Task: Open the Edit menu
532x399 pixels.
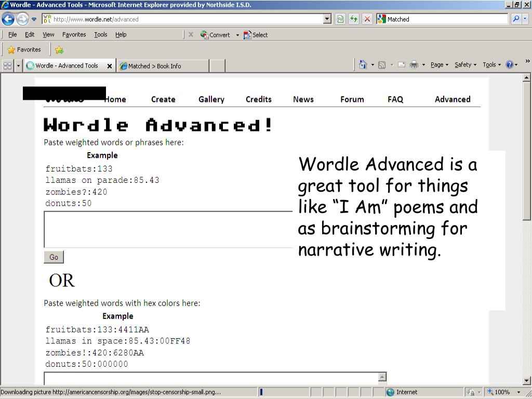Action: [30, 35]
